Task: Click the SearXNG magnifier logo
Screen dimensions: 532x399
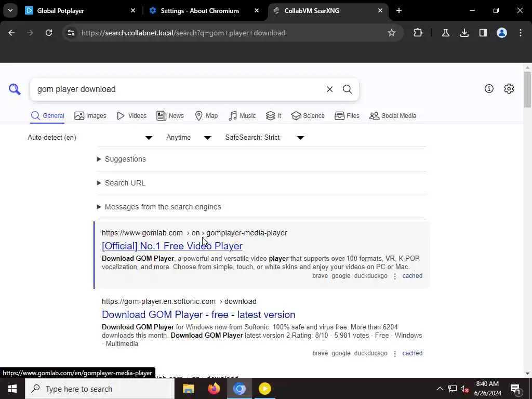Action: point(15,89)
